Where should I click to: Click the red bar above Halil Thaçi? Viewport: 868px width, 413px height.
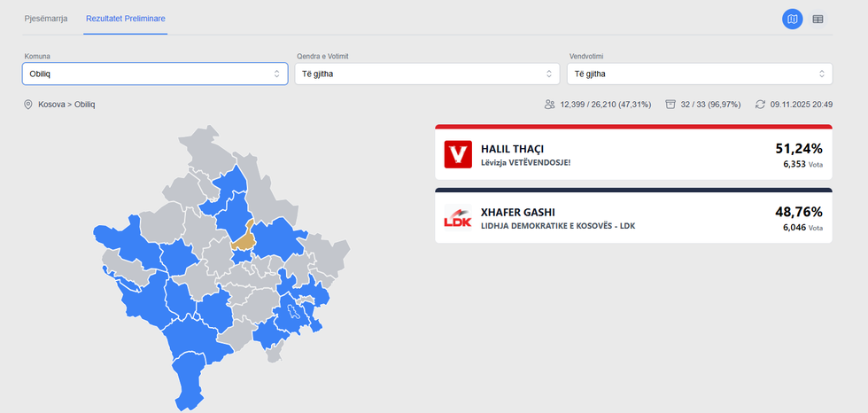[x=633, y=127]
